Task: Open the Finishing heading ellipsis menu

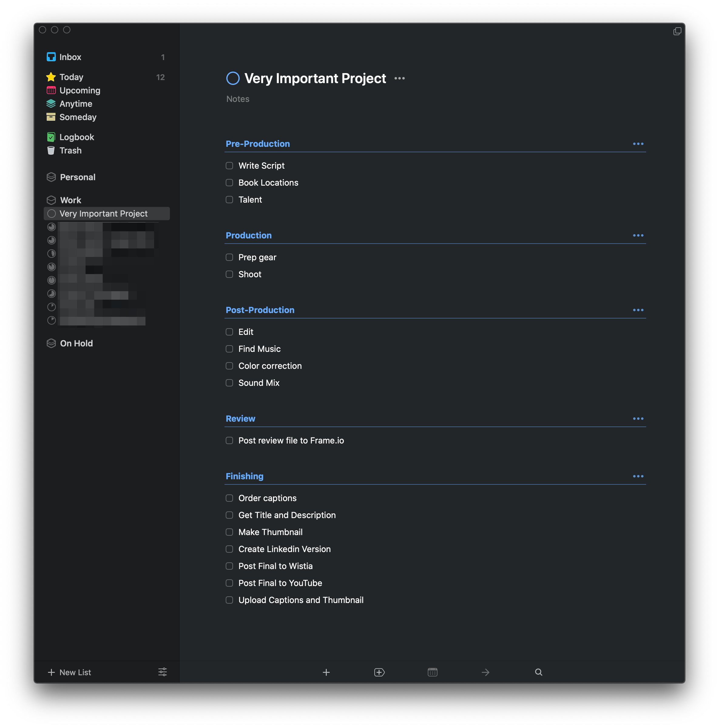Action: click(638, 476)
